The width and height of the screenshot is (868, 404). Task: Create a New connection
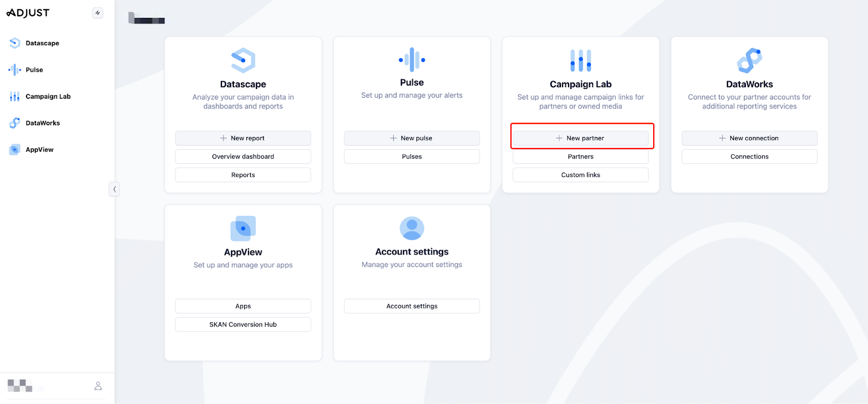749,138
